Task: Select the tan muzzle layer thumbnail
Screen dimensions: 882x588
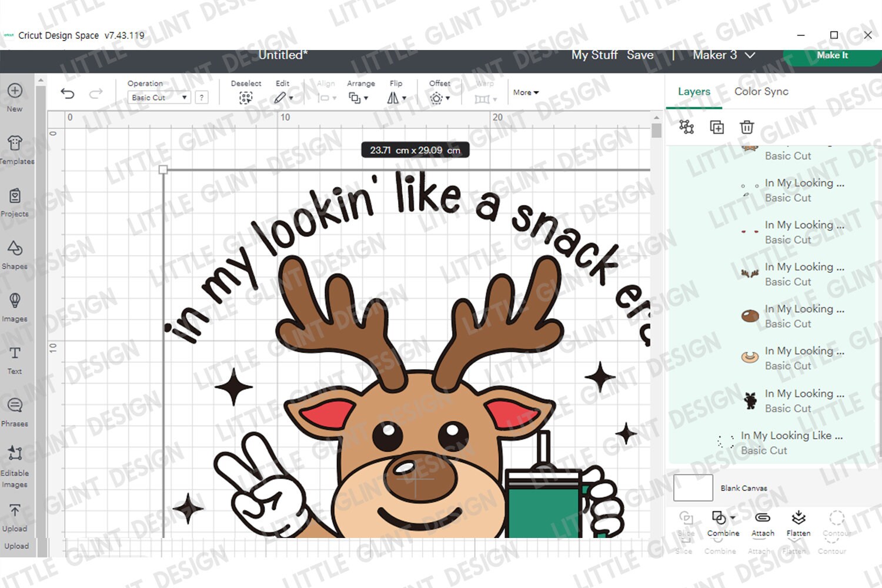Action: [x=749, y=356]
